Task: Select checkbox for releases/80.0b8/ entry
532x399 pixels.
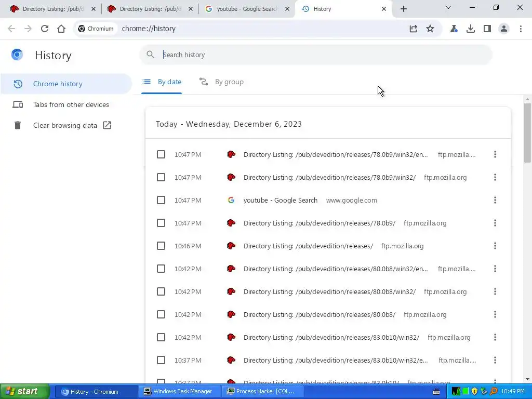Action: 161,314
